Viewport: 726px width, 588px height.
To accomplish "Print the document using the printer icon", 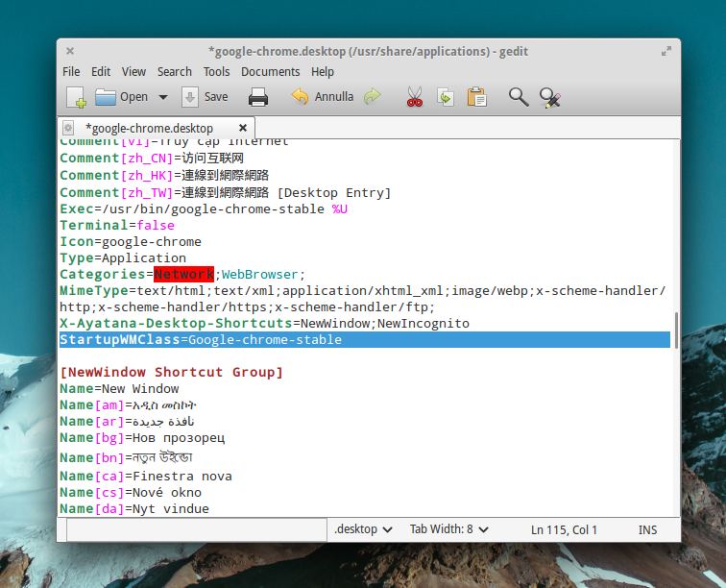I will pos(258,97).
